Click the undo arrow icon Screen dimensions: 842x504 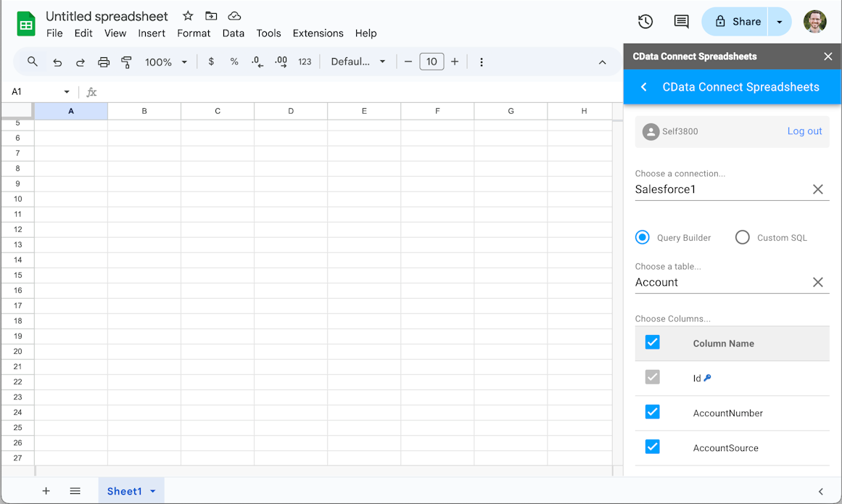57,62
